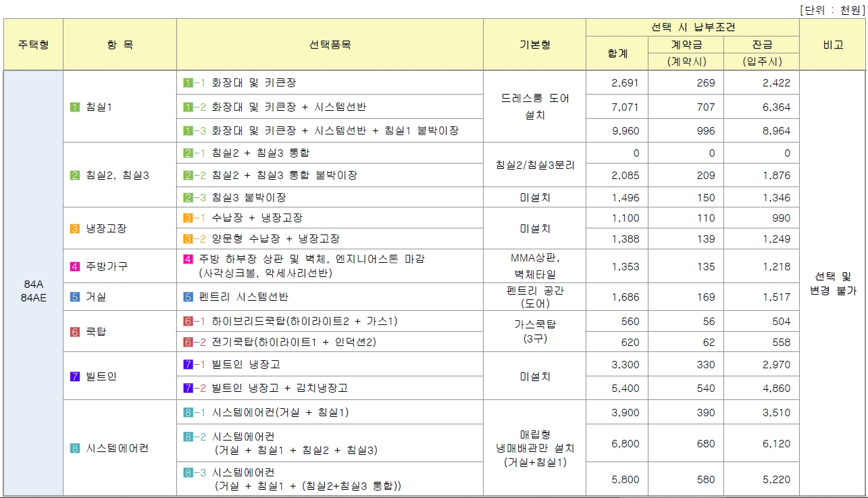
Task: Click the 7-2 badge before 빌트인 냉장고 + 김치냉장고
Action: click(x=195, y=389)
